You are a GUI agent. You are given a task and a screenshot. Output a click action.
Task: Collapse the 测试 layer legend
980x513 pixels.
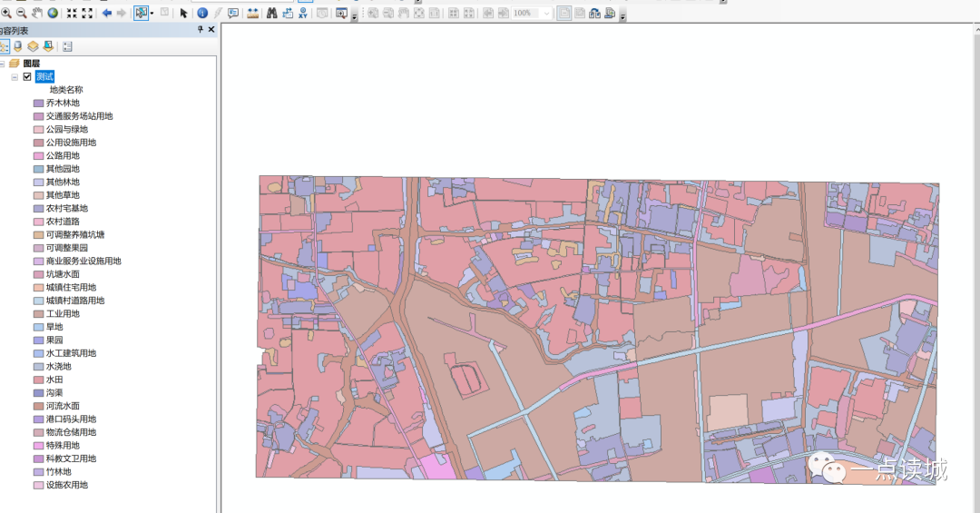click(x=15, y=77)
